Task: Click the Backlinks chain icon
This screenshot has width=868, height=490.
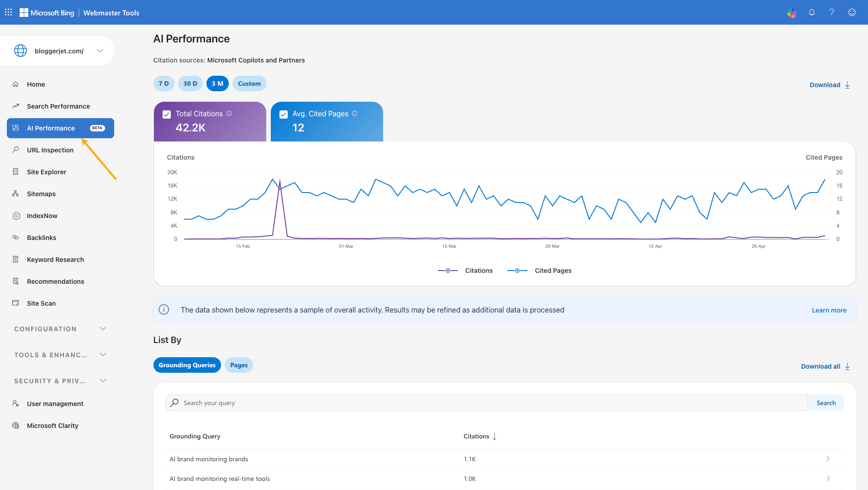Action: [x=16, y=237]
